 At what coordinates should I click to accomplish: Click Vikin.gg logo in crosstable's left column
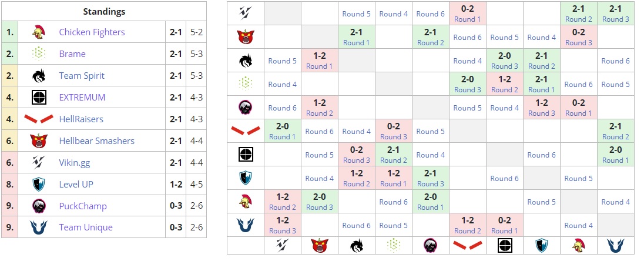point(246,14)
